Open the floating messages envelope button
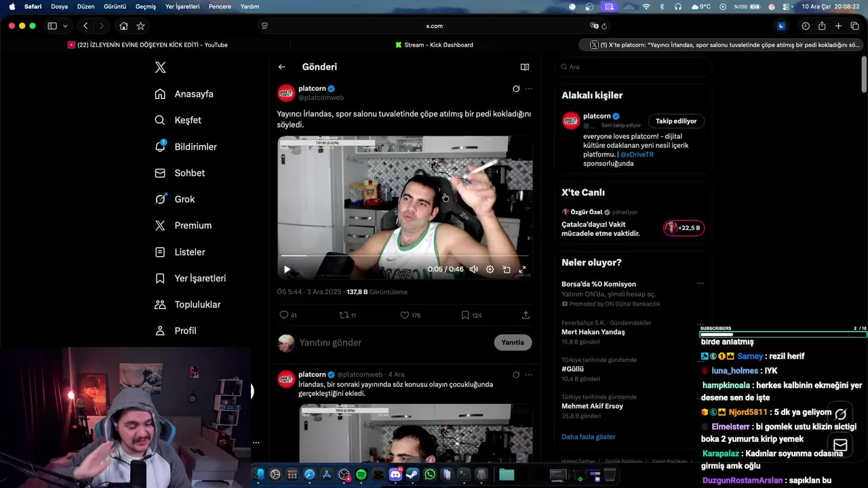The image size is (868, 488). coord(840,445)
